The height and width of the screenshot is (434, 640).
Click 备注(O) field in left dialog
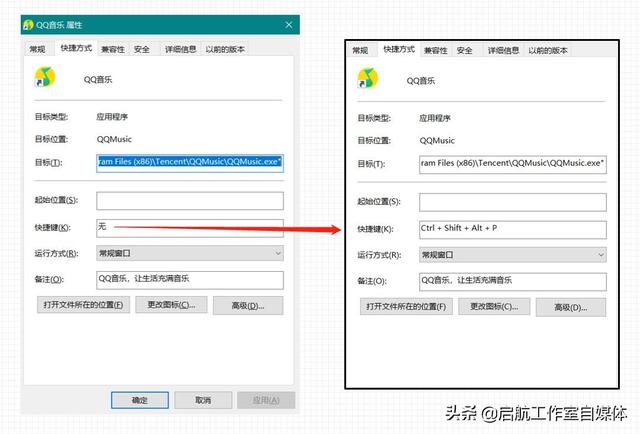190,280
